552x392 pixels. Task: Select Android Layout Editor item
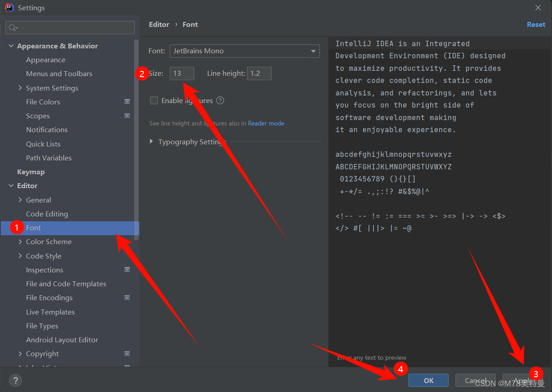coord(62,340)
